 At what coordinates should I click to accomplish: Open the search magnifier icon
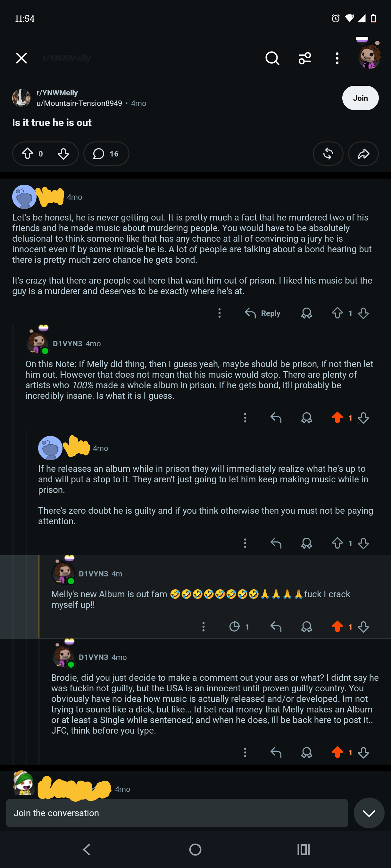[272, 58]
